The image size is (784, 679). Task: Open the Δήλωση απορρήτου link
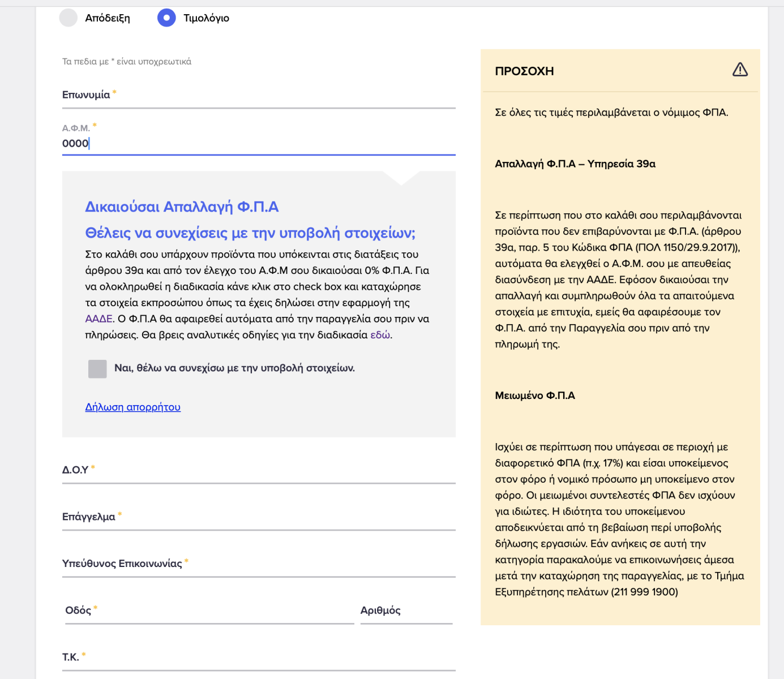[x=132, y=407]
